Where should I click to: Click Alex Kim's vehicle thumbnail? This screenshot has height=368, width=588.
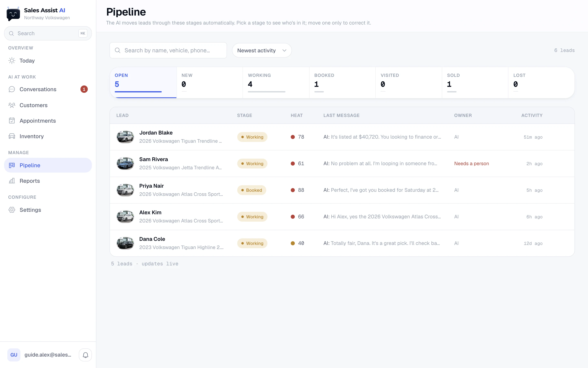point(125,217)
